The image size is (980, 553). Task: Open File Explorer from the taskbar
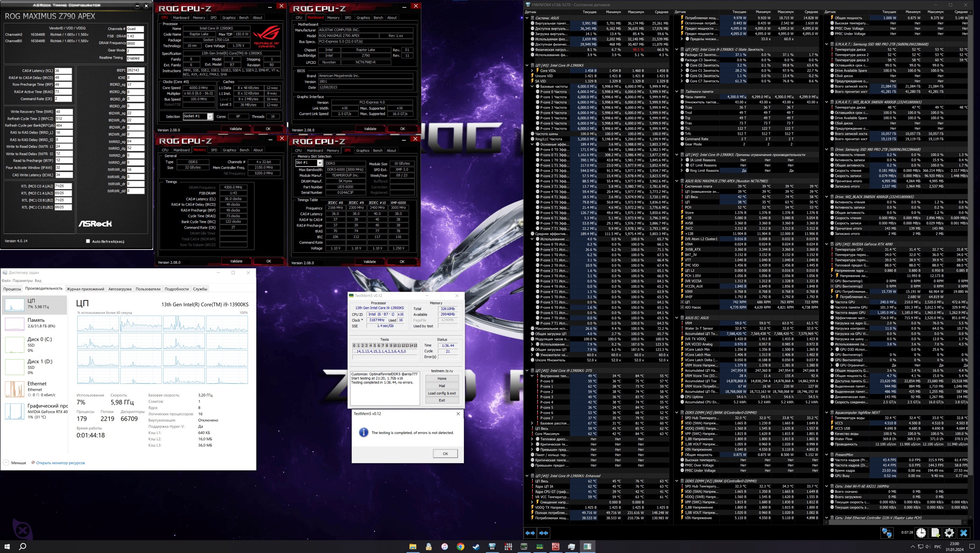(413, 546)
